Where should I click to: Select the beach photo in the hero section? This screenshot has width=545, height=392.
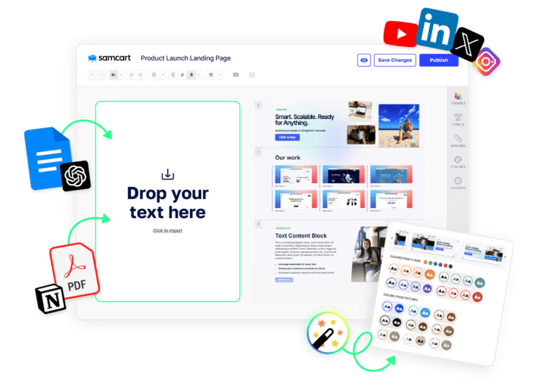(399, 126)
